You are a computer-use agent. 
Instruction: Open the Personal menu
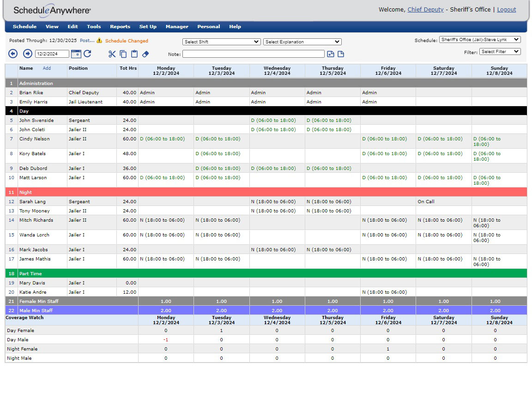(209, 26)
